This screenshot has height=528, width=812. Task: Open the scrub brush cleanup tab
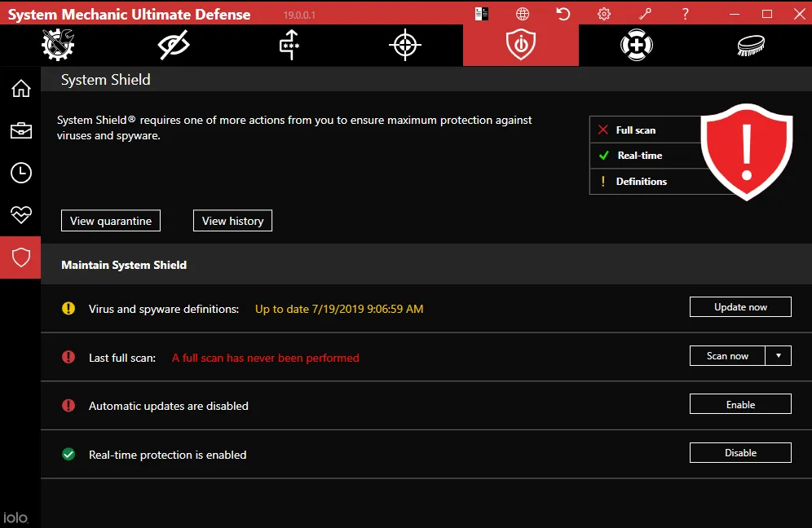click(x=751, y=45)
